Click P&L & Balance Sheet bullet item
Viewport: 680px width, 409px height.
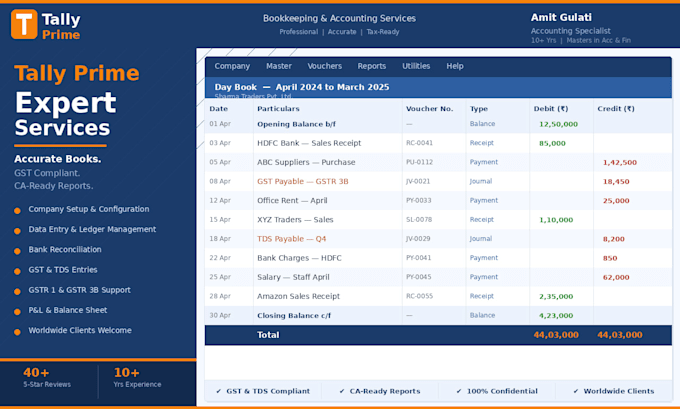click(68, 310)
